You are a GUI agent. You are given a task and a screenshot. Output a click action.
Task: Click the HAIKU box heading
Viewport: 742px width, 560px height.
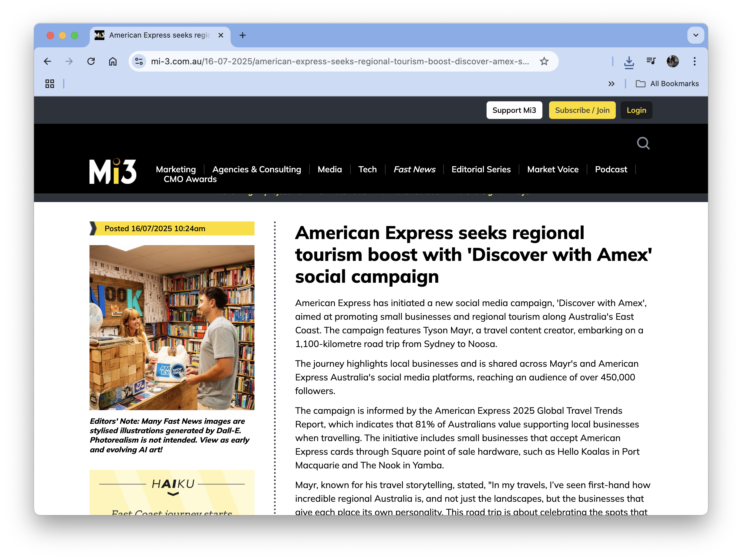[x=173, y=484]
